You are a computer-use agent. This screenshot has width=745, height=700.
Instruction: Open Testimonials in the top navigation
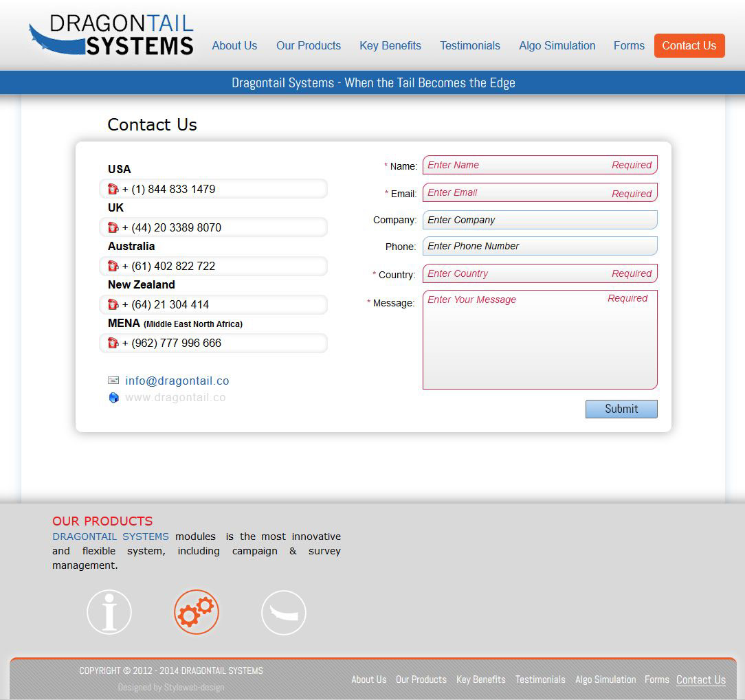coord(470,45)
